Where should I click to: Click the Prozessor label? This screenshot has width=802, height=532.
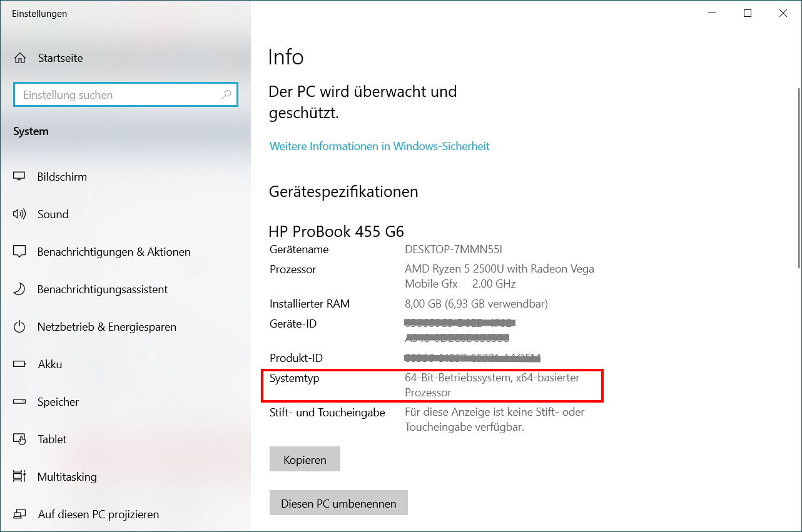point(293,269)
